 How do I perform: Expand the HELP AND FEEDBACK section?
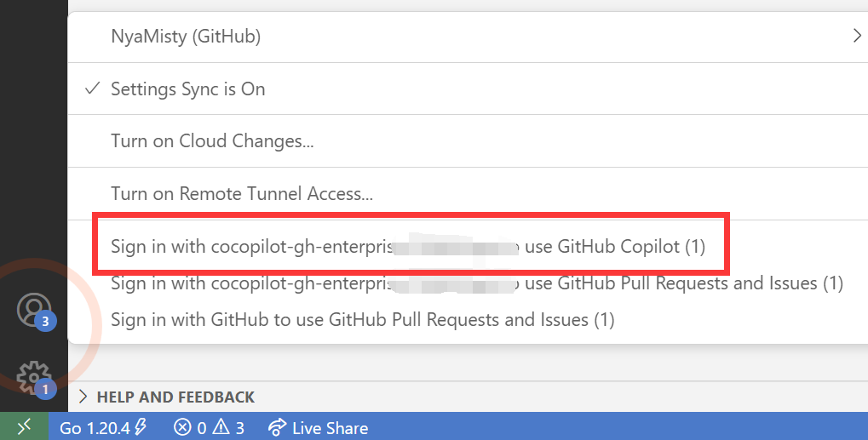click(83, 397)
